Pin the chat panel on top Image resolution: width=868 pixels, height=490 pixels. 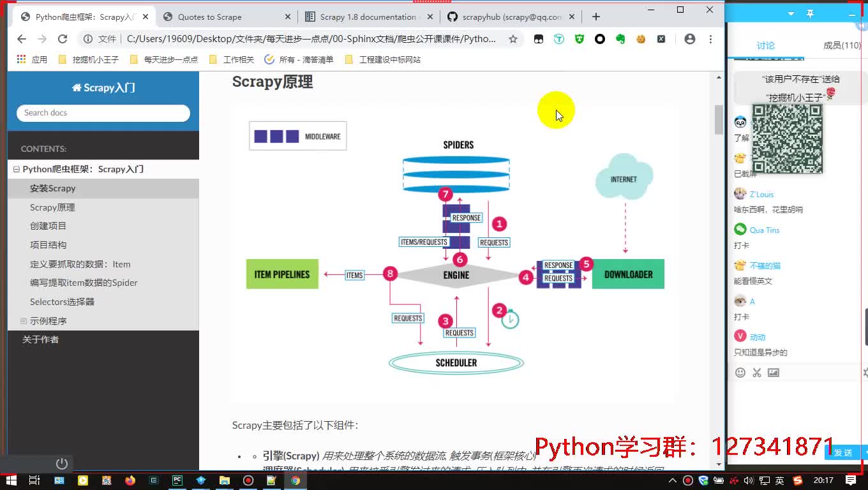pyautogui.click(x=811, y=13)
